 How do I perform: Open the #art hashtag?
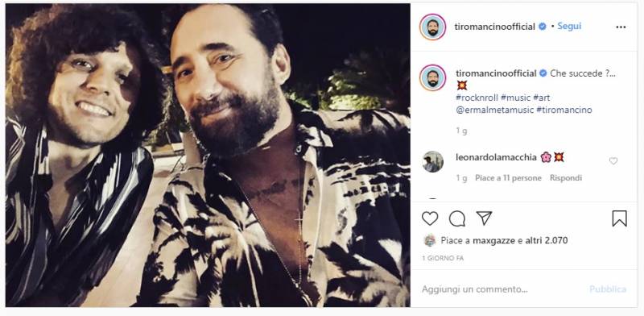541,98
